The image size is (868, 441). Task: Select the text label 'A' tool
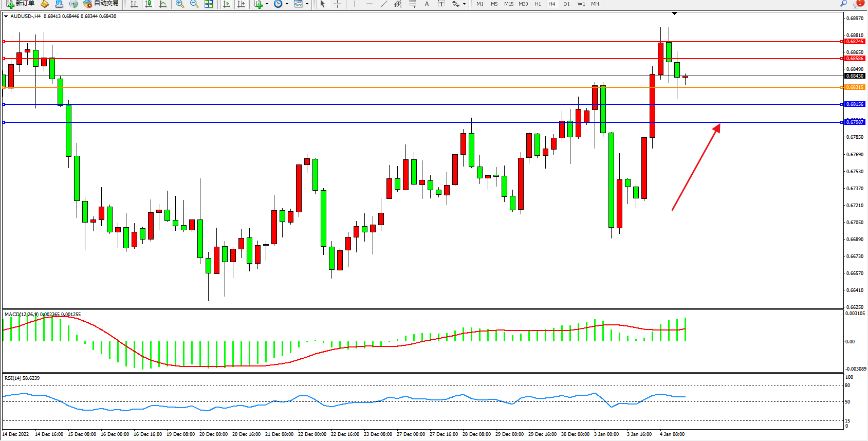click(427, 4)
